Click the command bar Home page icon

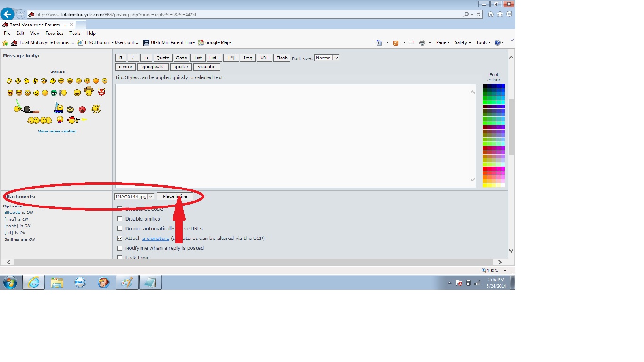click(x=380, y=42)
